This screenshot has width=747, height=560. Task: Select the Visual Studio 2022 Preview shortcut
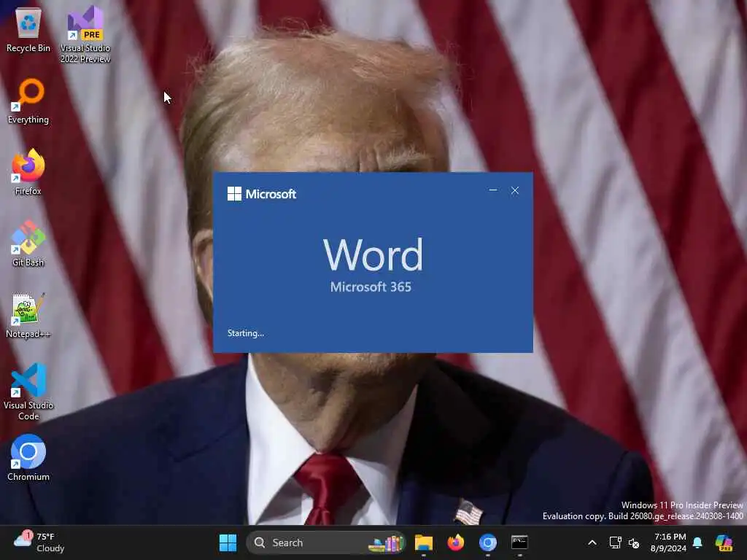point(85,34)
